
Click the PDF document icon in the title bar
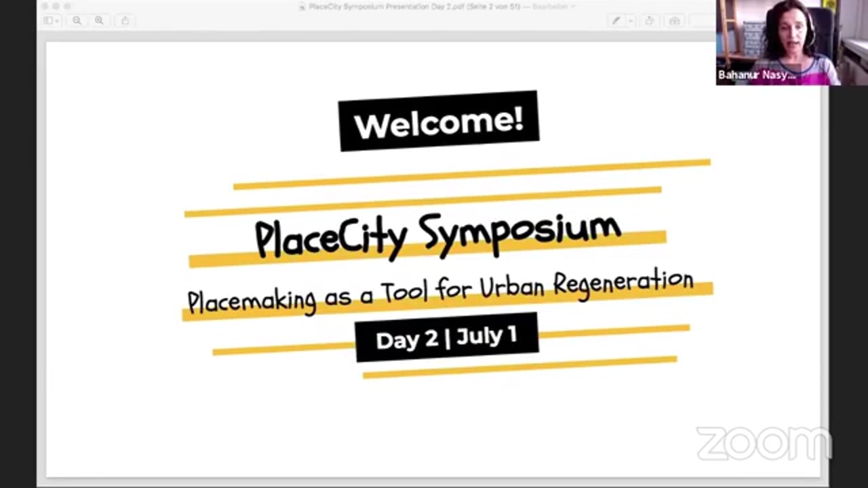point(302,6)
